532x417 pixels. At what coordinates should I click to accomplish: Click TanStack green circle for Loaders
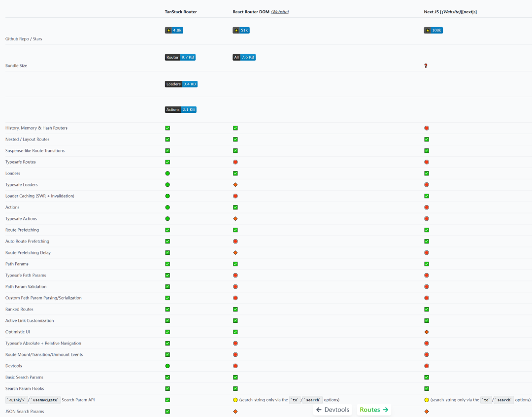tap(167, 174)
